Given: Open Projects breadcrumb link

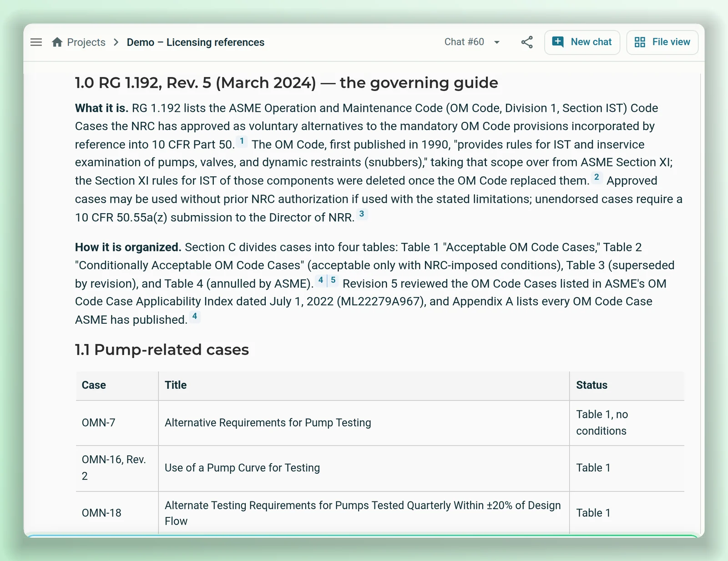Looking at the screenshot, I should (x=86, y=42).
